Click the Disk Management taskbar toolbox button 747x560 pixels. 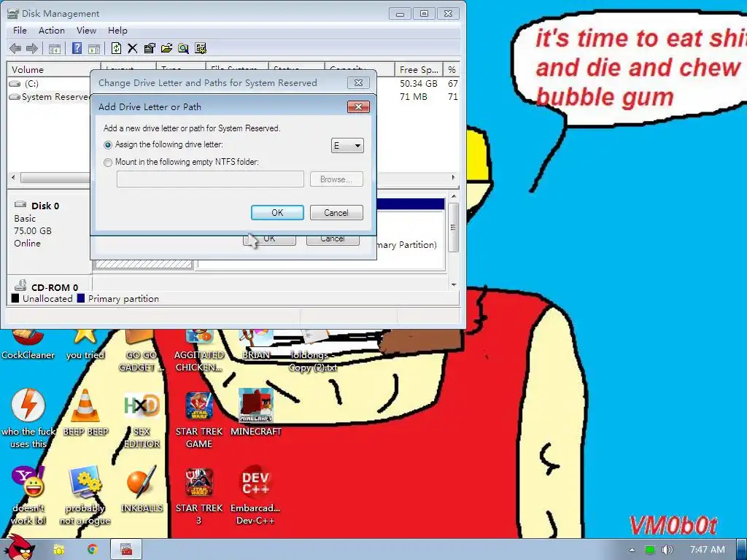tap(126, 550)
